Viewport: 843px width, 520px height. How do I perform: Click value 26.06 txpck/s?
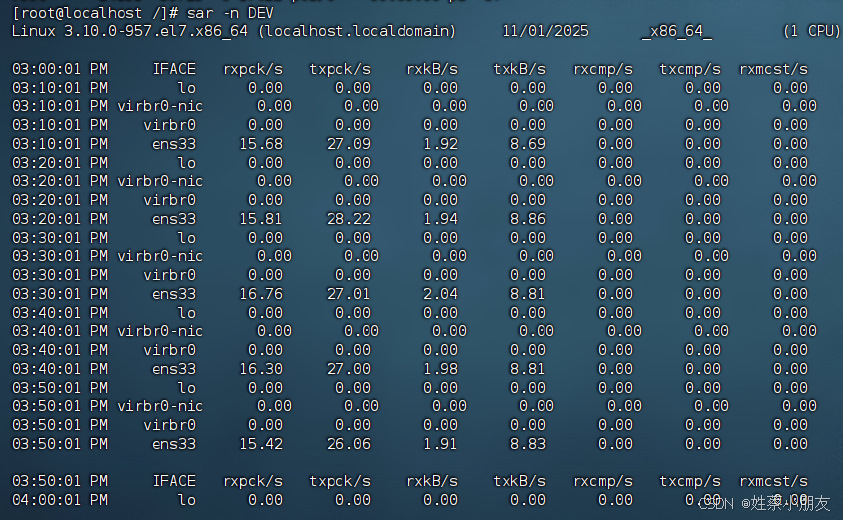click(x=348, y=444)
